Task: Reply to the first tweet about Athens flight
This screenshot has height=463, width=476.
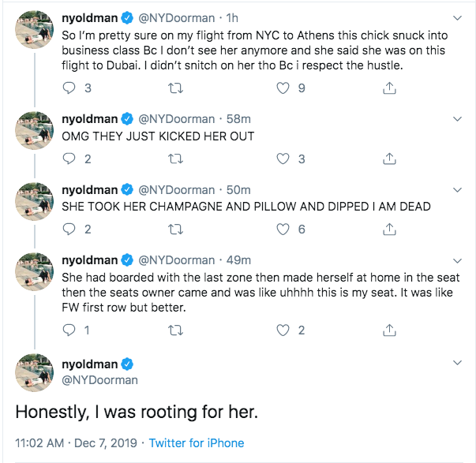Action: [x=70, y=89]
